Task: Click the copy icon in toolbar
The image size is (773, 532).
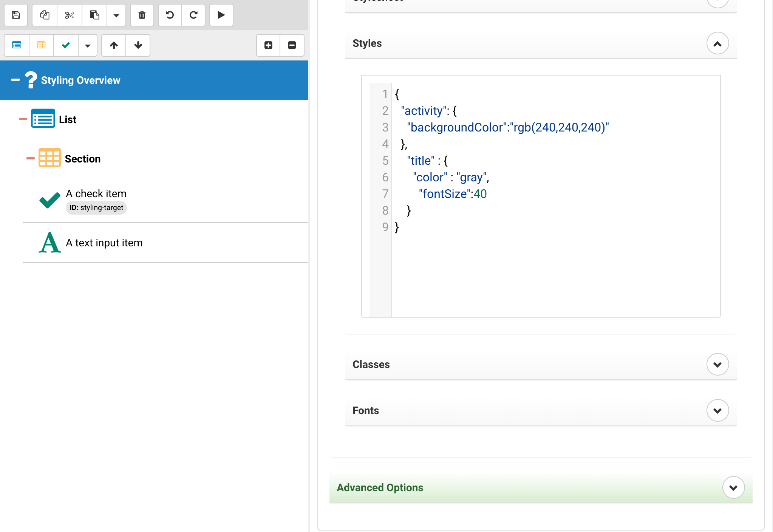Action: 45,15
